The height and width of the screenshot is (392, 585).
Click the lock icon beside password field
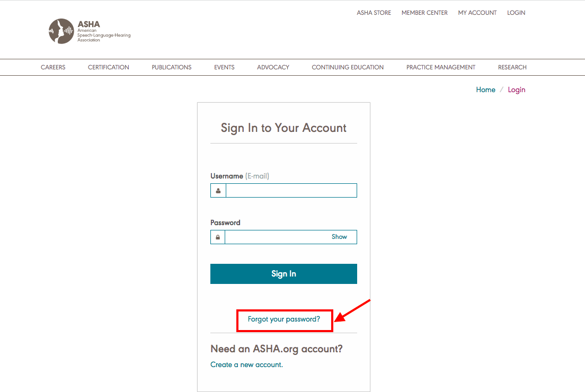click(218, 237)
